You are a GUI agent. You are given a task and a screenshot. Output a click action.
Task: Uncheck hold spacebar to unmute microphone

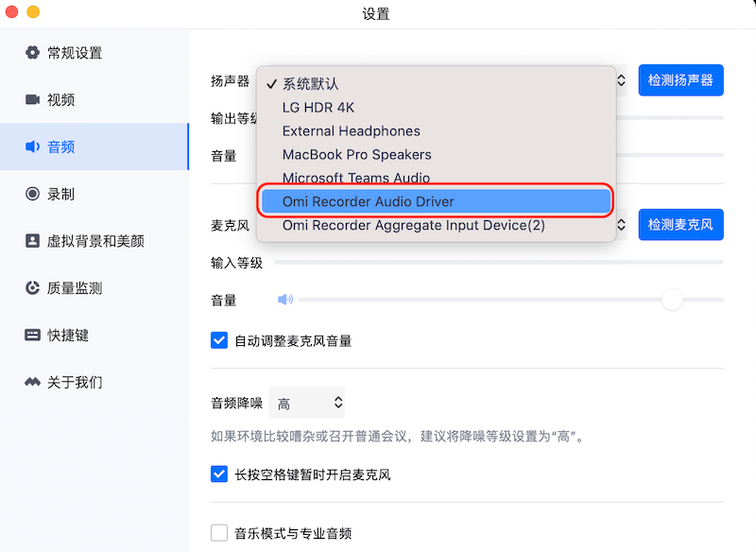(x=219, y=474)
